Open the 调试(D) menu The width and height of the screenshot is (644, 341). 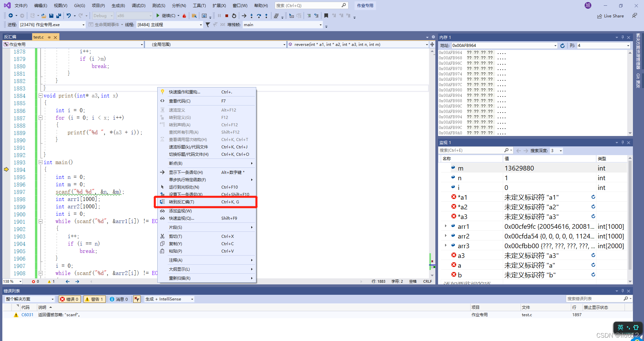point(139,6)
